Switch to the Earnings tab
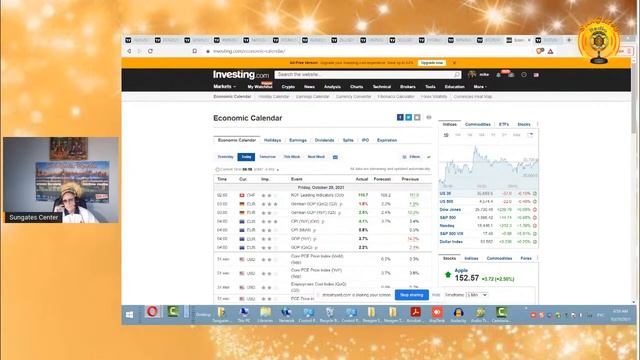The height and width of the screenshot is (360, 640). 298,140
